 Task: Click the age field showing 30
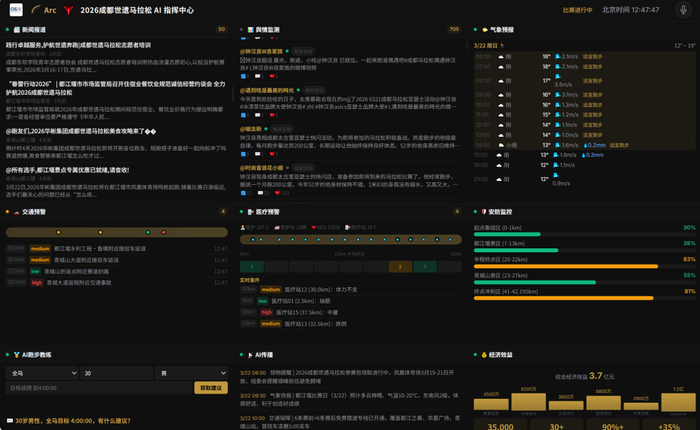(x=117, y=373)
